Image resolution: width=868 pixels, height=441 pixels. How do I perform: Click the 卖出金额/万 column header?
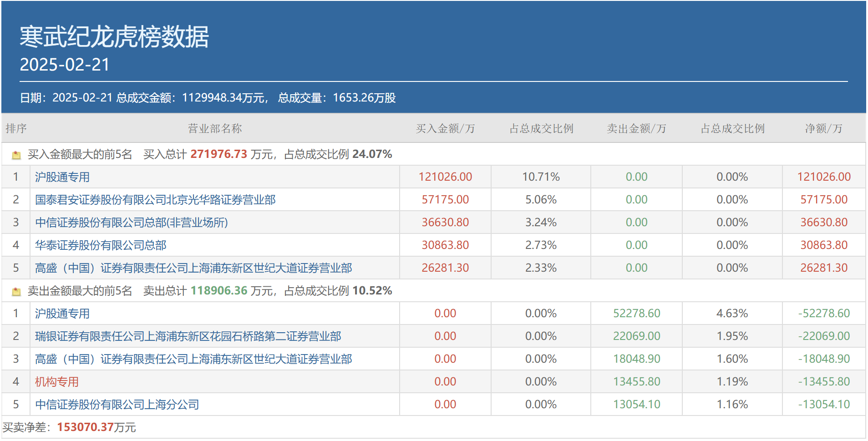coord(636,129)
